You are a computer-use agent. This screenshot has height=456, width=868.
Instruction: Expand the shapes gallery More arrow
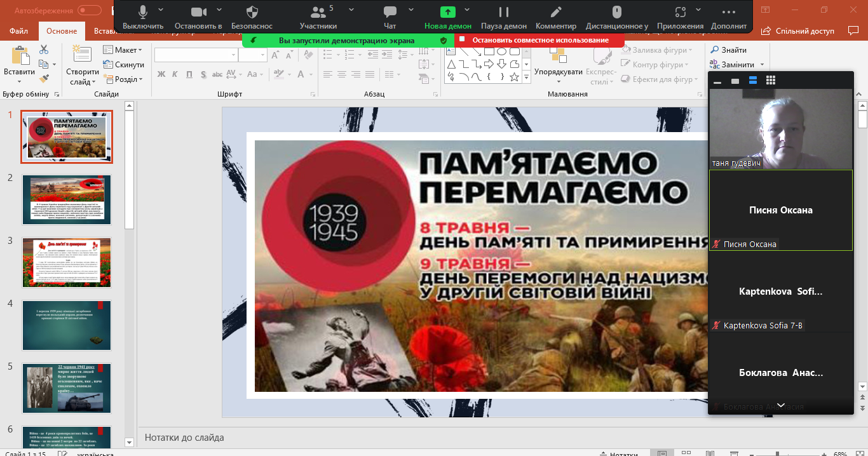click(526, 77)
